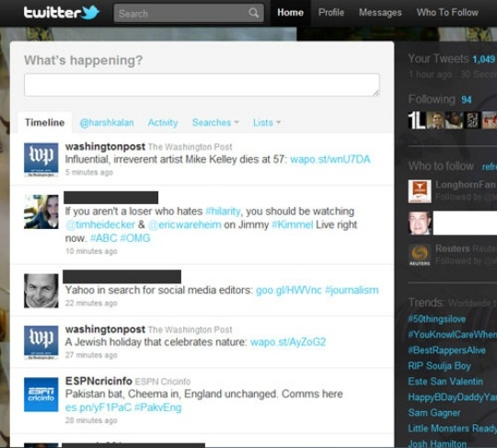Click the '27 minutes ago' timestamp

click(x=91, y=355)
